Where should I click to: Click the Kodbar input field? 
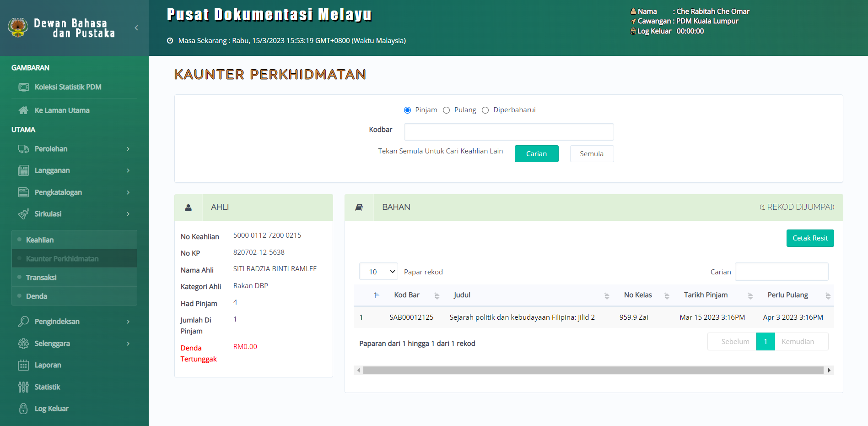[508, 132]
